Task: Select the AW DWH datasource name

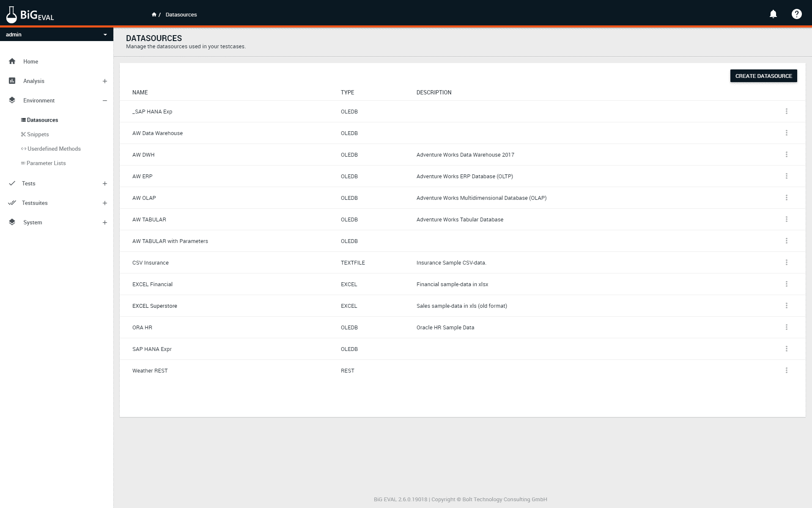Action: 143,155
